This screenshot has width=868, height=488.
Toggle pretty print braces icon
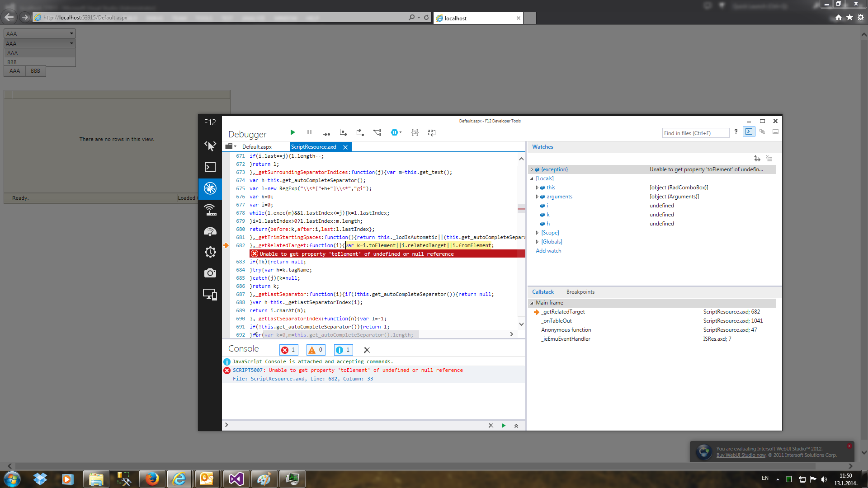415,132
